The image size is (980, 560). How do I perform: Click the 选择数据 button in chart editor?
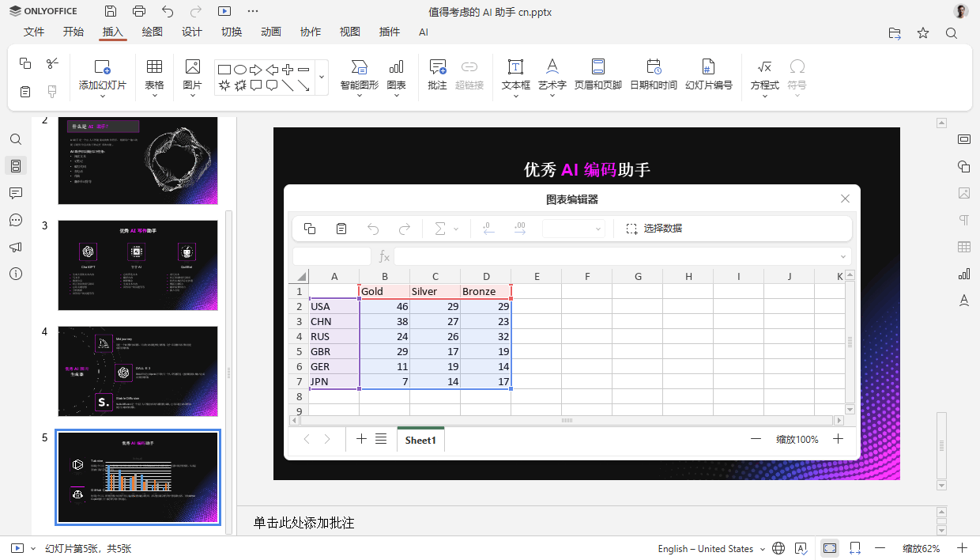click(663, 228)
